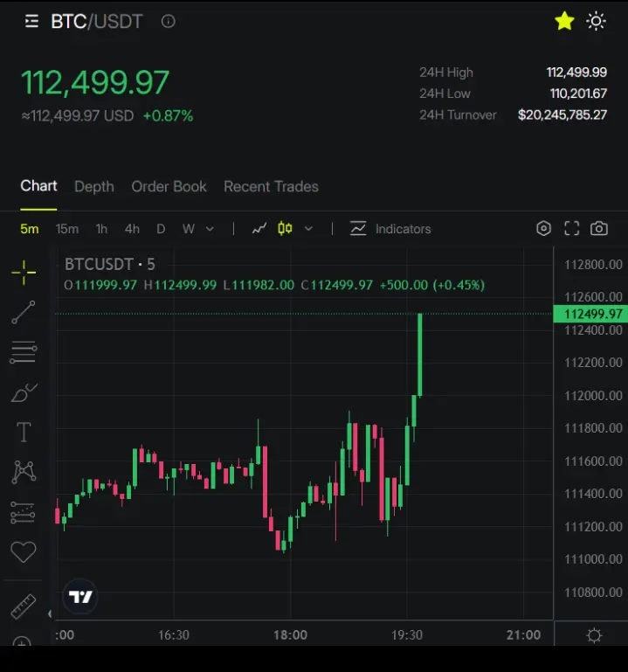
Task: Open price scale settings gear
Action: click(x=594, y=635)
